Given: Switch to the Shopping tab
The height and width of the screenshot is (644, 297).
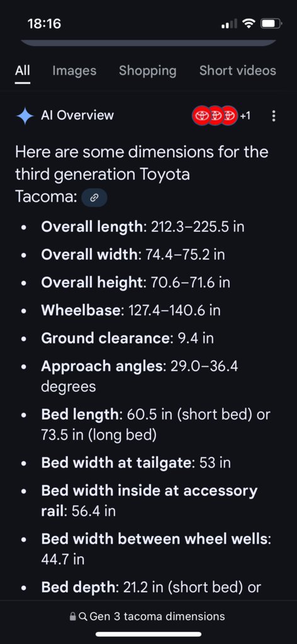Looking at the screenshot, I should pos(148,71).
